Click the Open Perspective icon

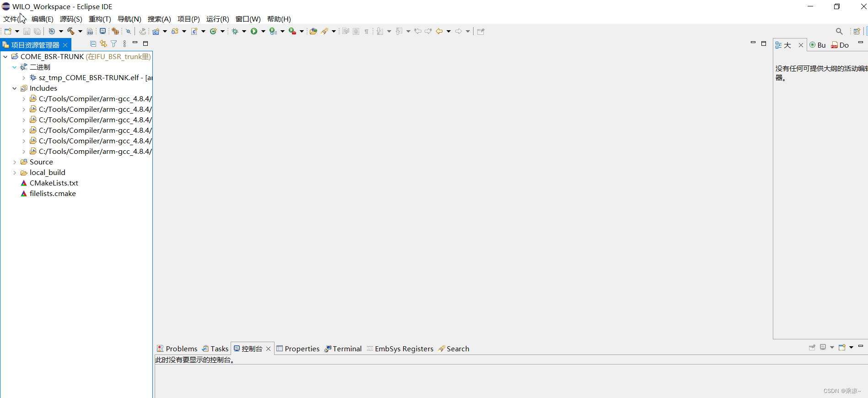[x=857, y=31]
